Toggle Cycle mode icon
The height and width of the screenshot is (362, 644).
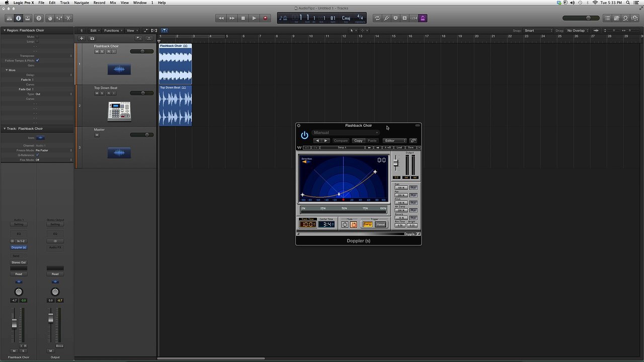[377, 18]
